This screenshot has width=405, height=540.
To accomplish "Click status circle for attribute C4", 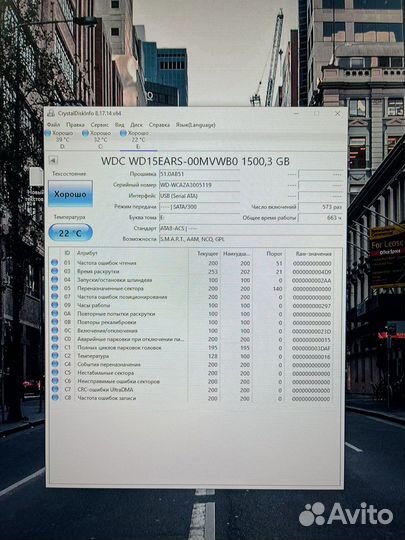I will pos(54,364).
